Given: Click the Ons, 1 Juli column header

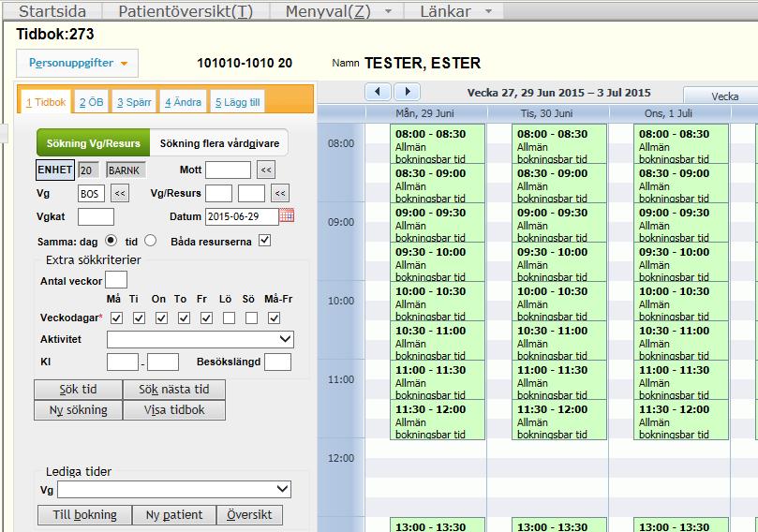Looking at the screenshot, I should click(x=669, y=113).
